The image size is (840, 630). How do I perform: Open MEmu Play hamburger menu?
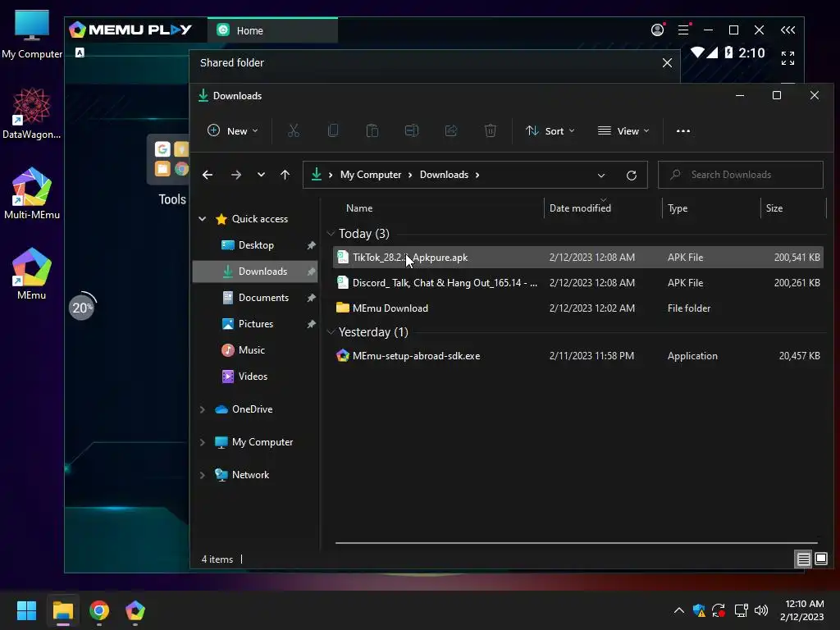(x=683, y=30)
